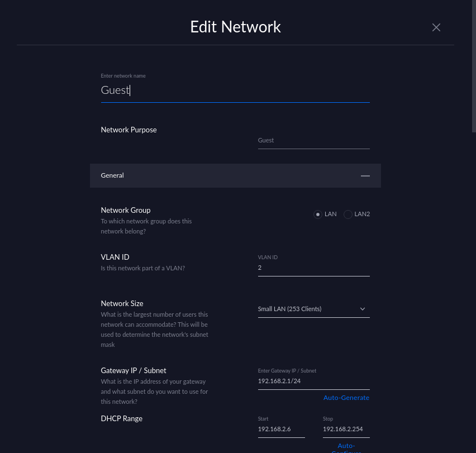Close the Edit Network dialog

[436, 27]
